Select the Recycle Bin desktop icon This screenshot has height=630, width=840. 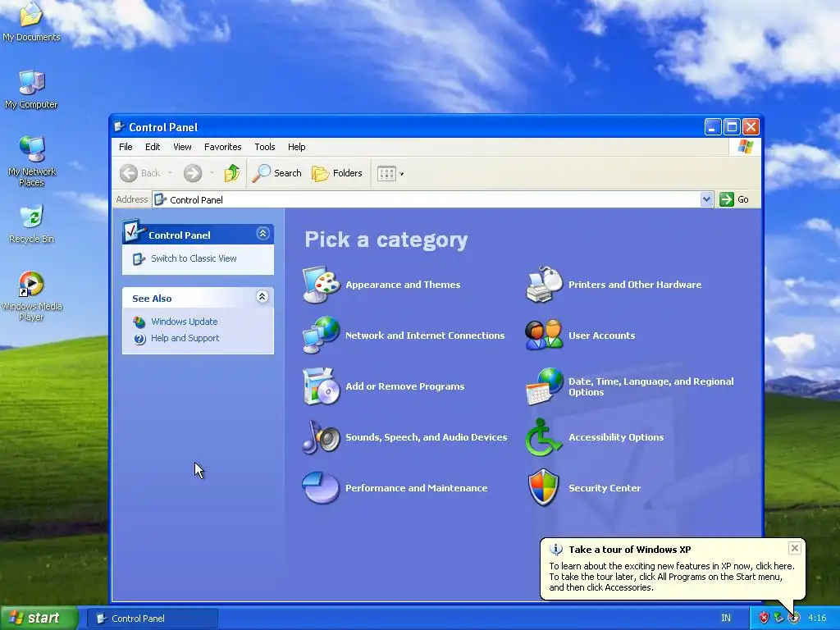coord(32,224)
